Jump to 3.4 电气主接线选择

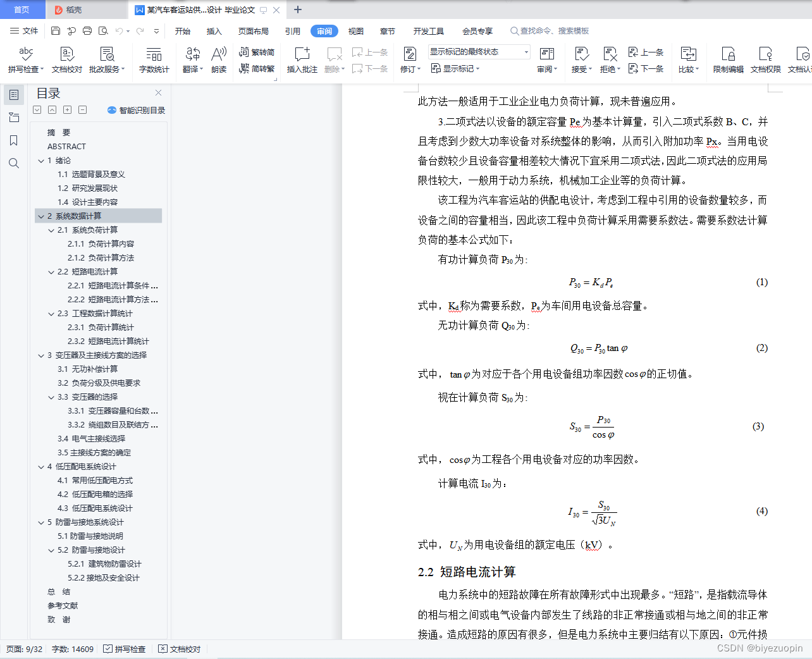coord(91,439)
